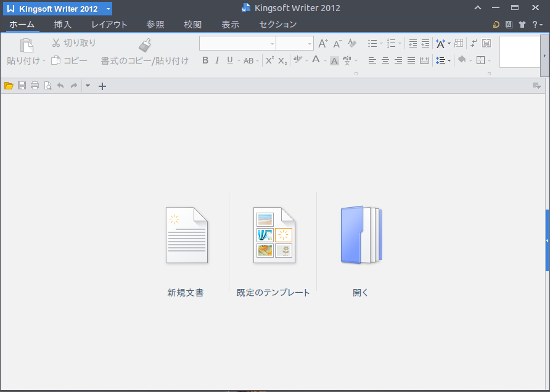Click Cut (切り取り) with scissors icon
The width and height of the screenshot is (550, 392).
pyautogui.click(x=73, y=43)
